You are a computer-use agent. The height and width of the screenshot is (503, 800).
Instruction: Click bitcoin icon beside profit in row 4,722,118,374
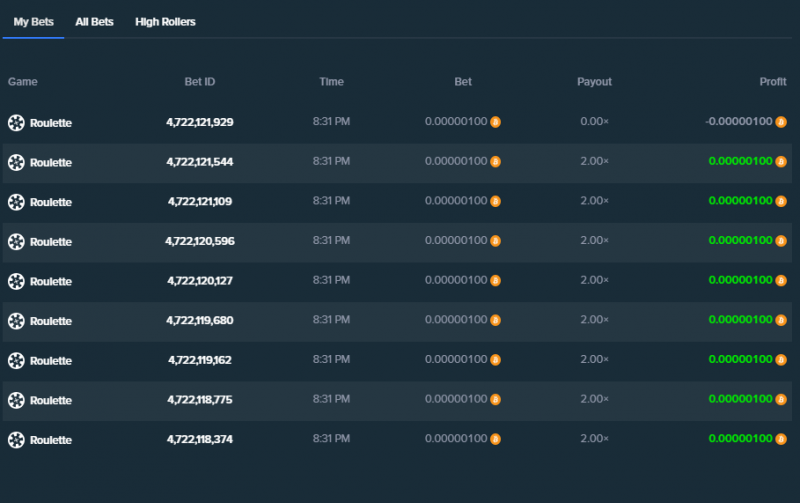click(x=781, y=439)
